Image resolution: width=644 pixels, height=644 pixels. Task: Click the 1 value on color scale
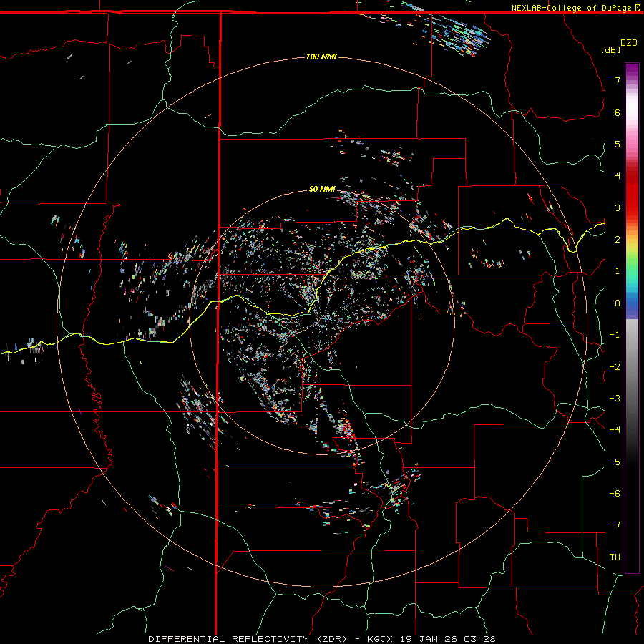point(618,271)
